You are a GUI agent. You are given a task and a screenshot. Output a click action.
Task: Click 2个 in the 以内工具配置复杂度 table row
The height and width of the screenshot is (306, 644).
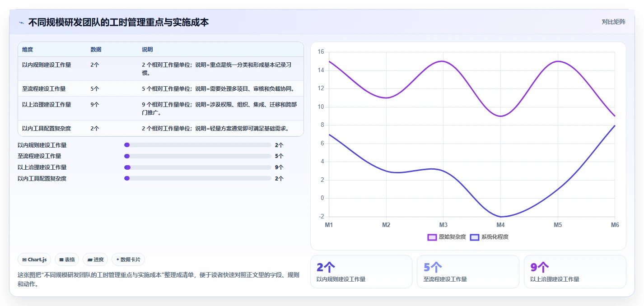click(95, 129)
